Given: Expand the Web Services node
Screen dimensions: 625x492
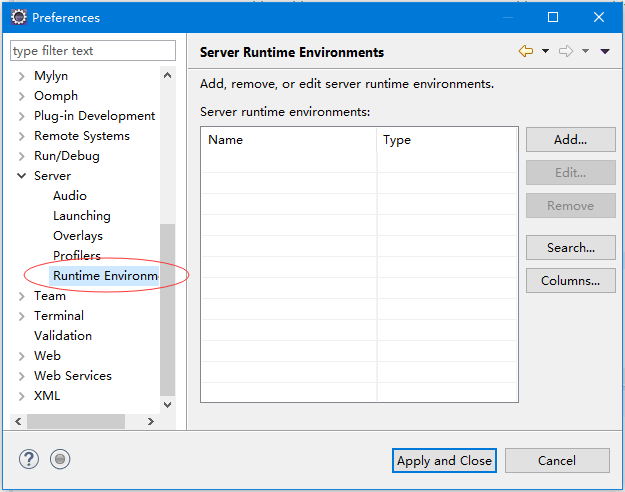Looking at the screenshot, I should [22, 376].
